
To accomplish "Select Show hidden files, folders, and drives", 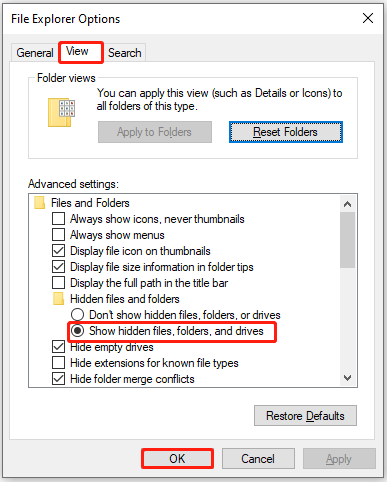I will pyautogui.click(x=77, y=331).
